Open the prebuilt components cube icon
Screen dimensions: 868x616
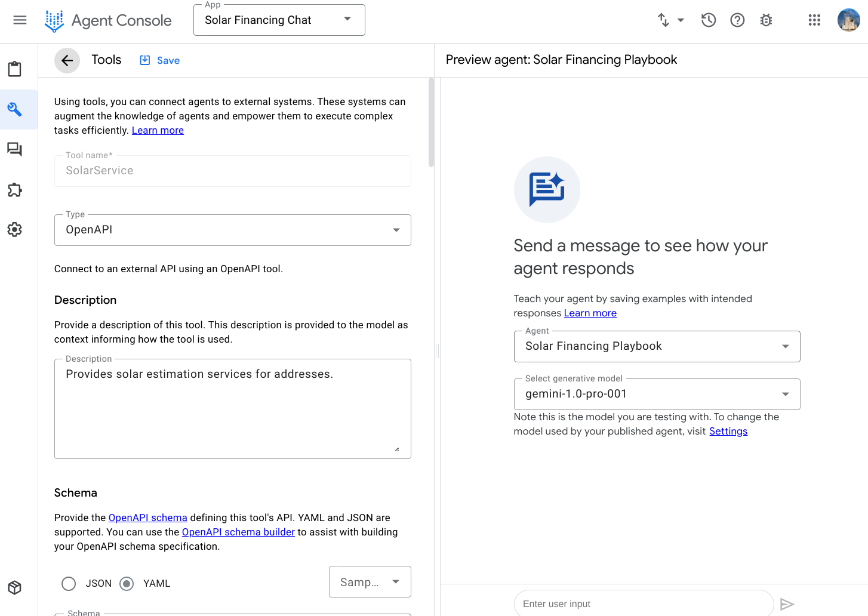15,588
